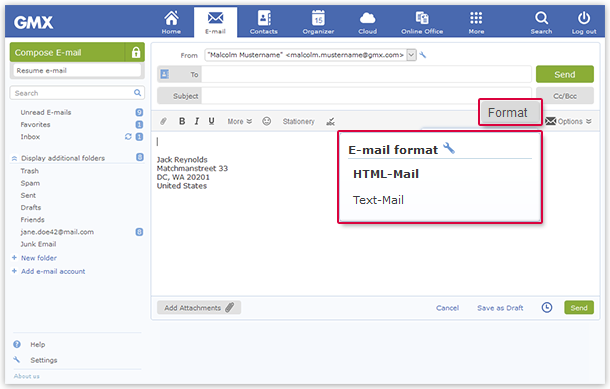Open jane.doe42@mail.com folder
The height and width of the screenshot is (389, 610).
(57, 232)
